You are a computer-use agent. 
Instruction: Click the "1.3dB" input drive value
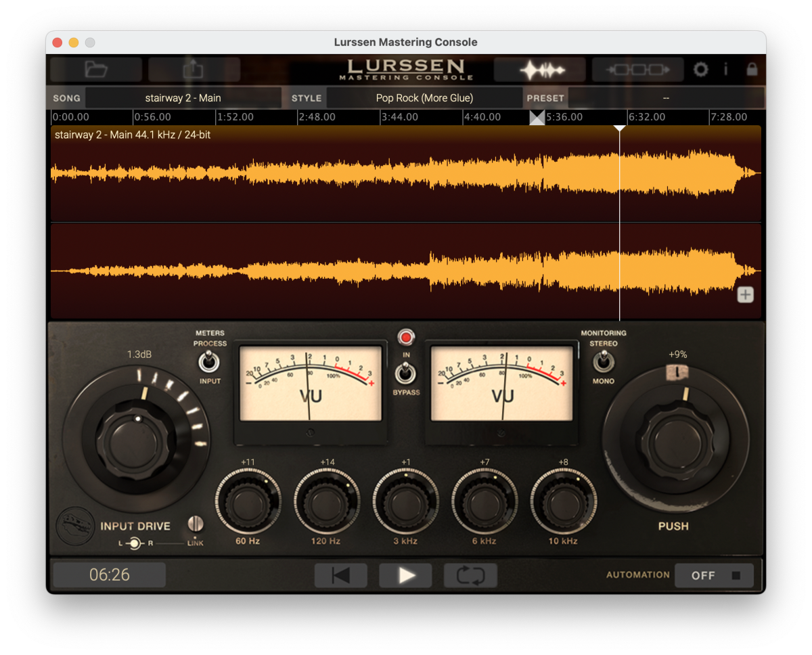point(139,355)
